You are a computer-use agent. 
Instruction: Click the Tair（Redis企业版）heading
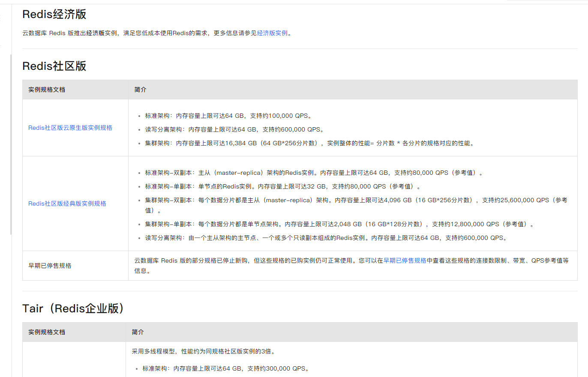pyautogui.click(x=74, y=308)
